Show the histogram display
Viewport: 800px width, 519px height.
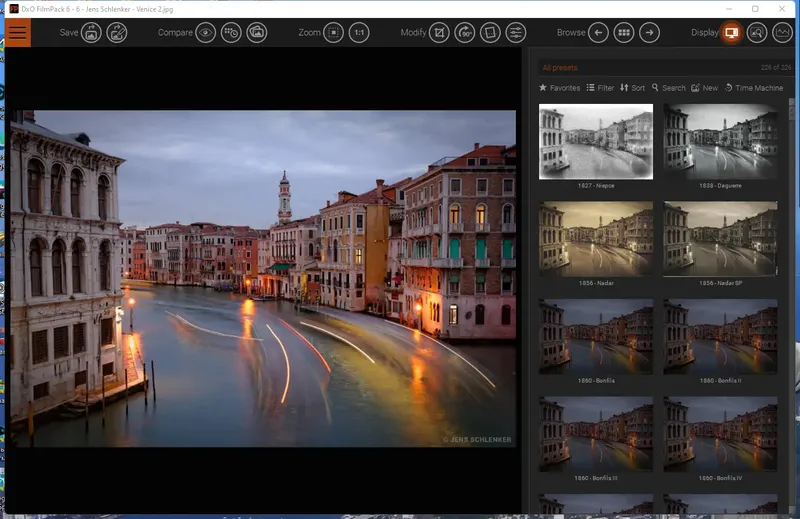pyautogui.click(x=783, y=33)
